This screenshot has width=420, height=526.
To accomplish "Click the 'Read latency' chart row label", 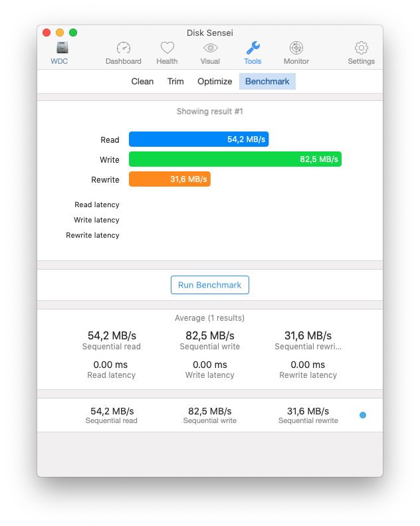I will tap(97, 205).
